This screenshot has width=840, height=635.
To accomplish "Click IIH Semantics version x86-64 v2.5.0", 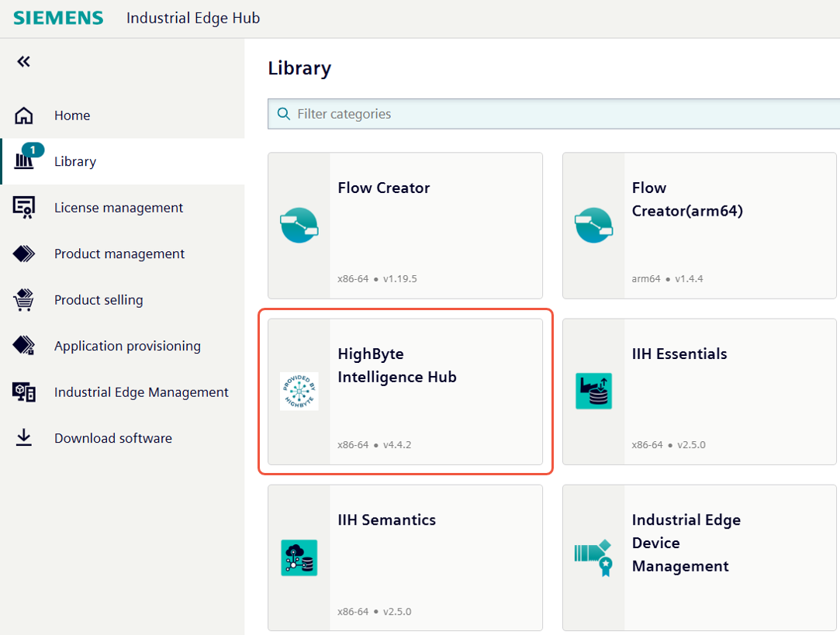I will [375, 612].
